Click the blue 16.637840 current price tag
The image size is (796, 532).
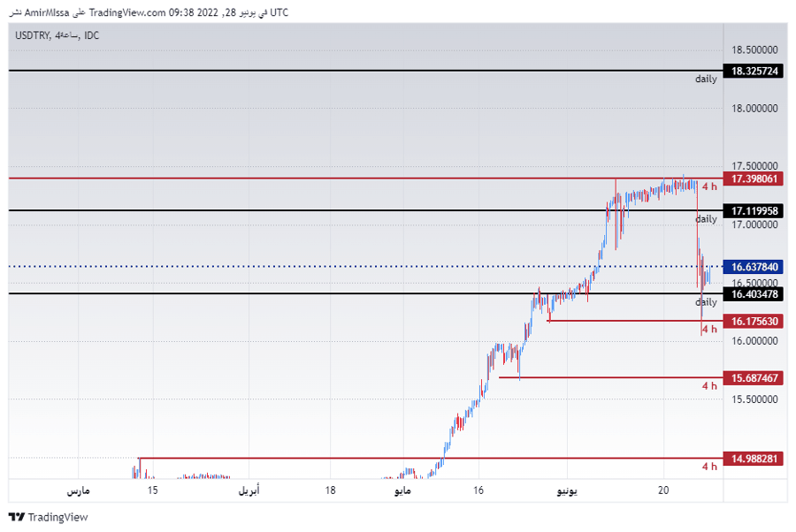pyautogui.click(x=754, y=267)
